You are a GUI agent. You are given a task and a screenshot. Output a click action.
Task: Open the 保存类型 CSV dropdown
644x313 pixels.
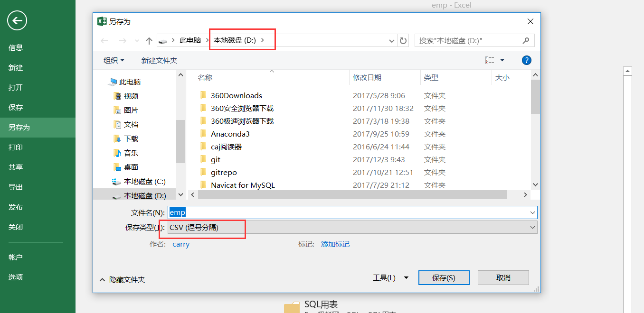coord(352,228)
